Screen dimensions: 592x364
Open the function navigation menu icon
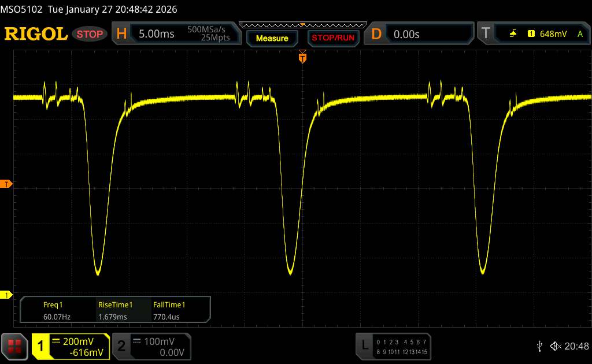[x=15, y=346]
